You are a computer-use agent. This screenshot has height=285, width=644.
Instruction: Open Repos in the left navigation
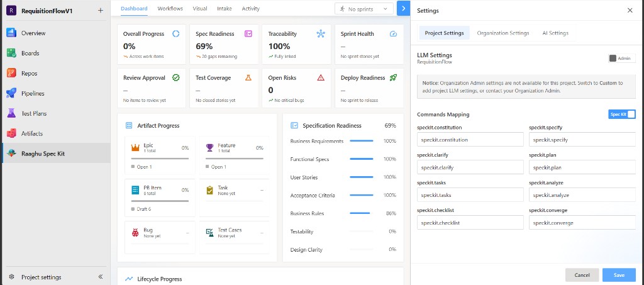[x=29, y=73]
